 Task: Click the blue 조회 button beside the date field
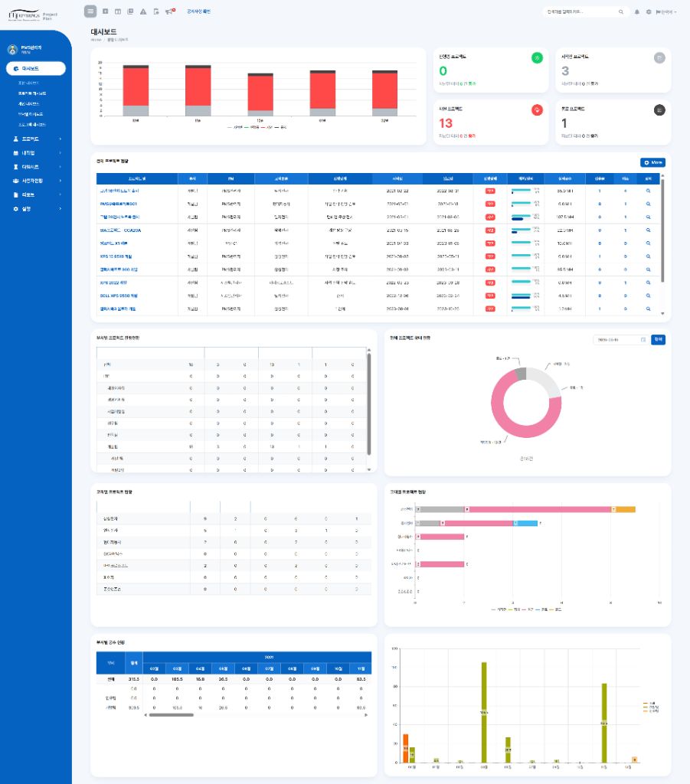coord(658,339)
